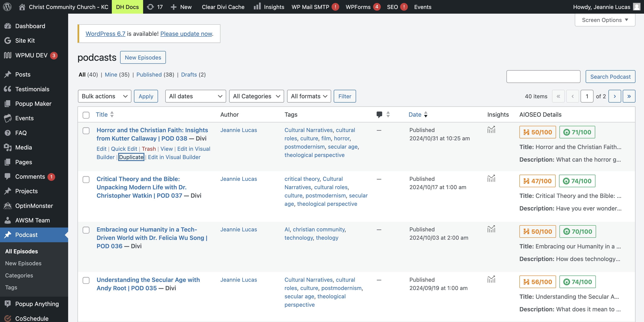Viewport: 644px width, 322px height.
Task: Click the podcast search text field
Action: coord(543,77)
